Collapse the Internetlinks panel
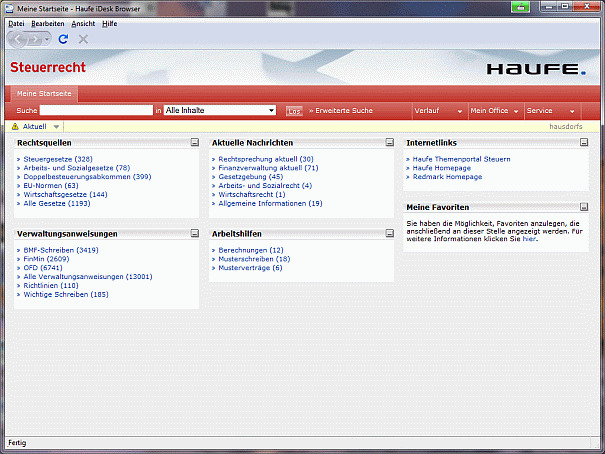 [x=584, y=142]
